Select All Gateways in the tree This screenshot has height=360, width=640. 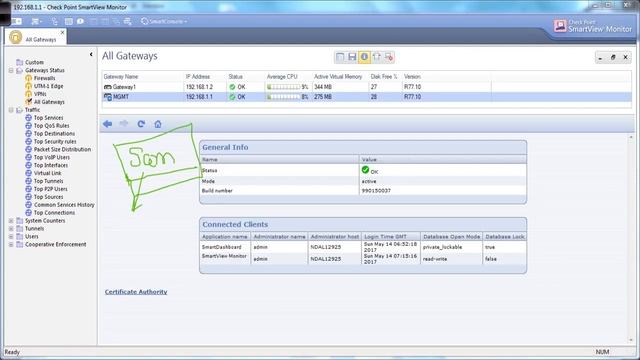tap(49, 102)
